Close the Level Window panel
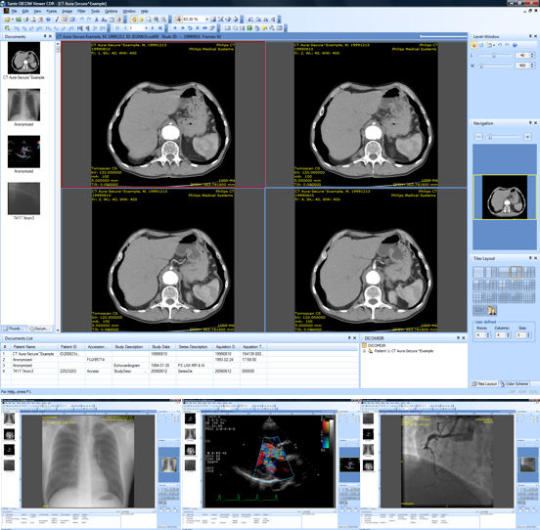 click(536, 36)
